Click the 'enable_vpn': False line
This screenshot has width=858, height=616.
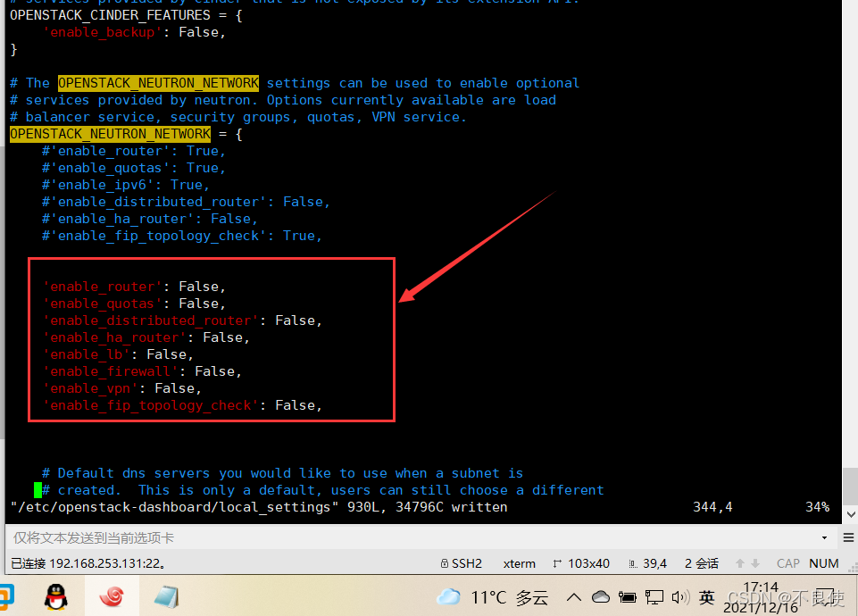[122, 388]
